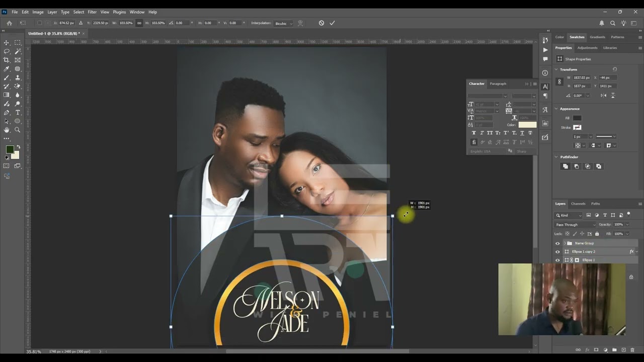Select the Crop tool
644x362 pixels.
[7, 60]
